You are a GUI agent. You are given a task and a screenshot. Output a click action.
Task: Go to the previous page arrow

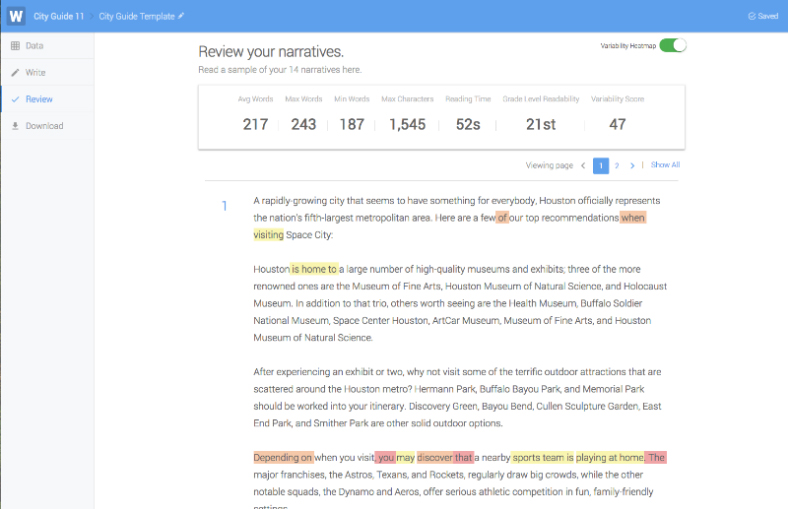[583, 165]
